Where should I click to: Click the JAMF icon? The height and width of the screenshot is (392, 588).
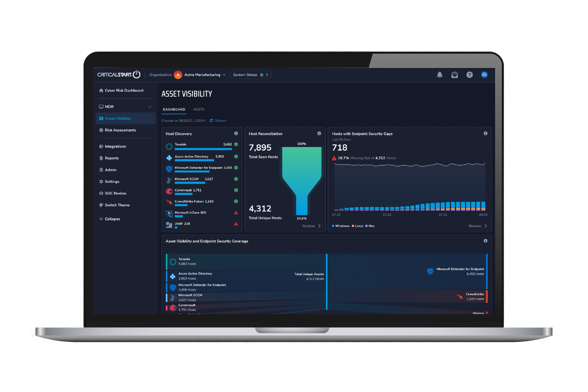[169, 225]
